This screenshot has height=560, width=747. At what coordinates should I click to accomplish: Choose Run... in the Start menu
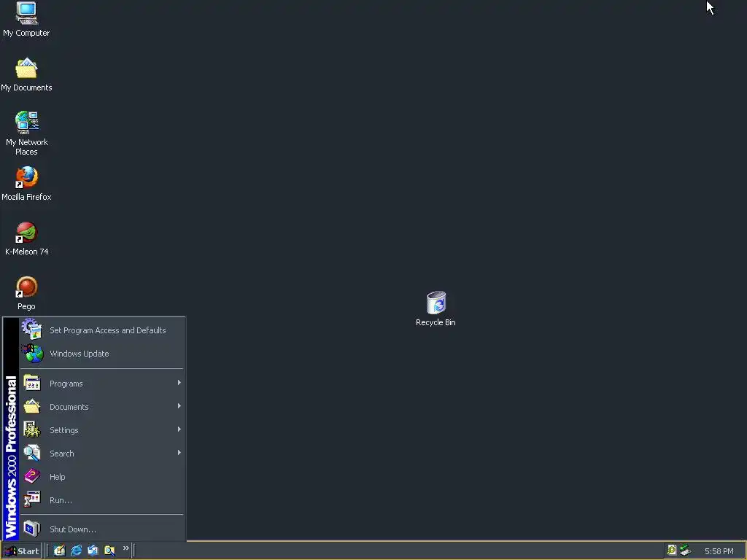pyautogui.click(x=101, y=500)
